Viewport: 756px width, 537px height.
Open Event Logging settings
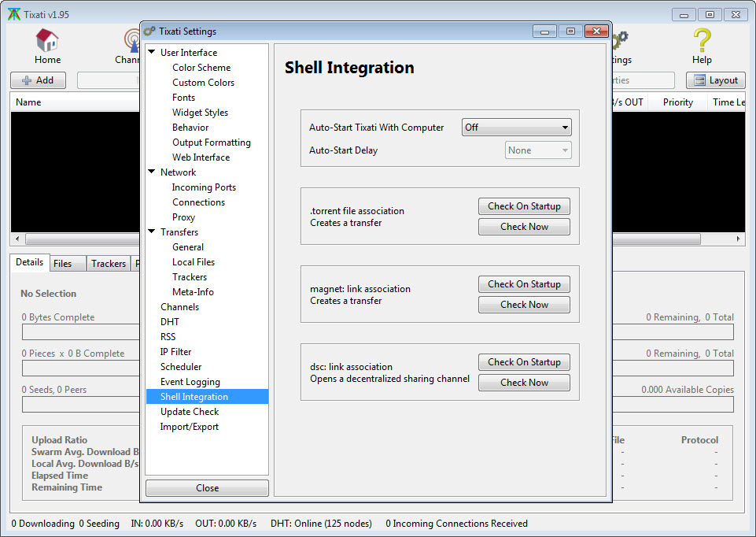point(190,382)
